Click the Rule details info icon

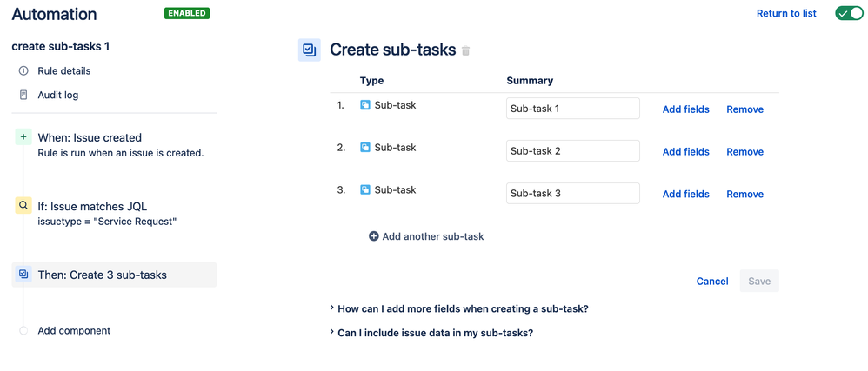[23, 71]
